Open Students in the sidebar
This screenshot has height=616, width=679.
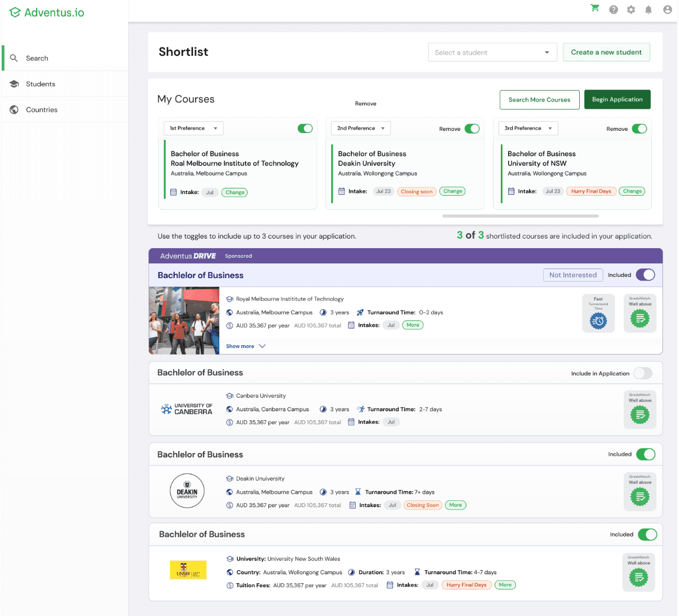point(65,84)
